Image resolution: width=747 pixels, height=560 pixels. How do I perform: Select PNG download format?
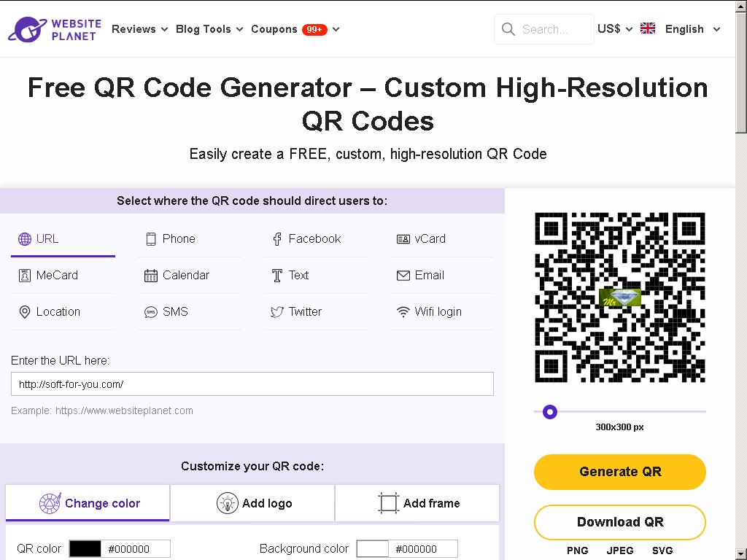[x=578, y=551]
